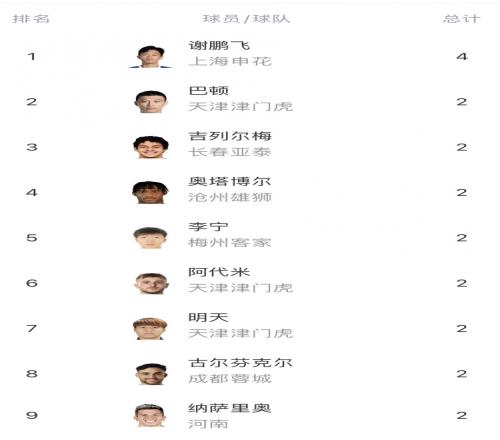
Task: View 吉列尔梅 player portrait
Action: coord(151,147)
